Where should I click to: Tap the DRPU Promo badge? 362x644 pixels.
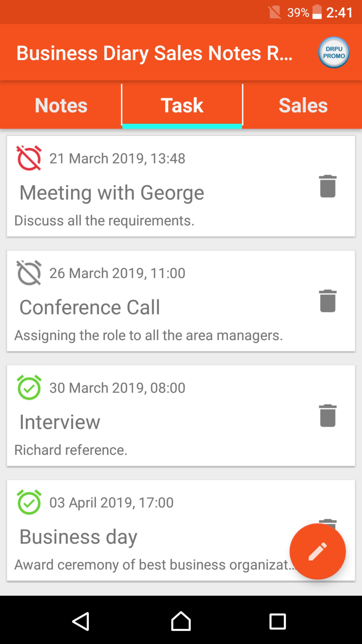(334, 52)
